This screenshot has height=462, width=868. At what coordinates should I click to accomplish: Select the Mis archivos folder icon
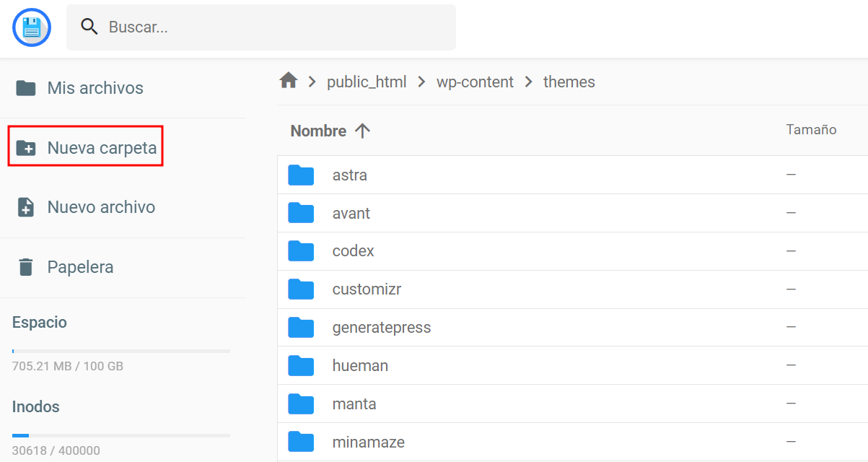[x=26, y=87]
